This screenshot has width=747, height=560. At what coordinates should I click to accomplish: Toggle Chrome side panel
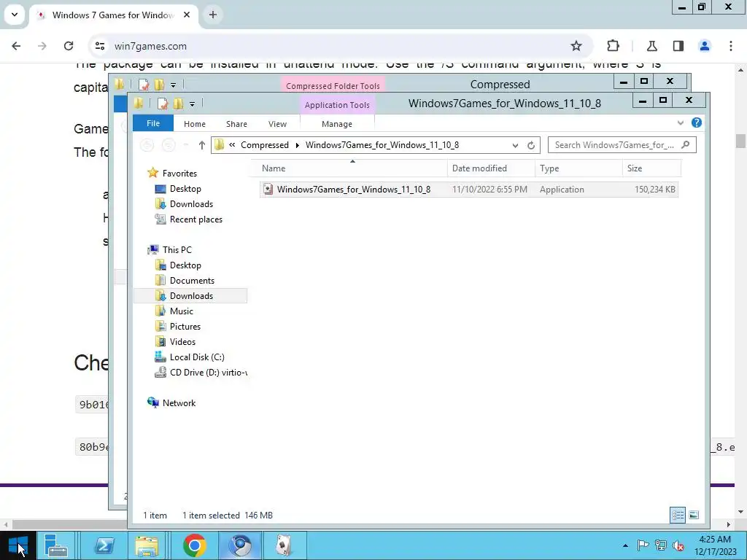(678, 46)
